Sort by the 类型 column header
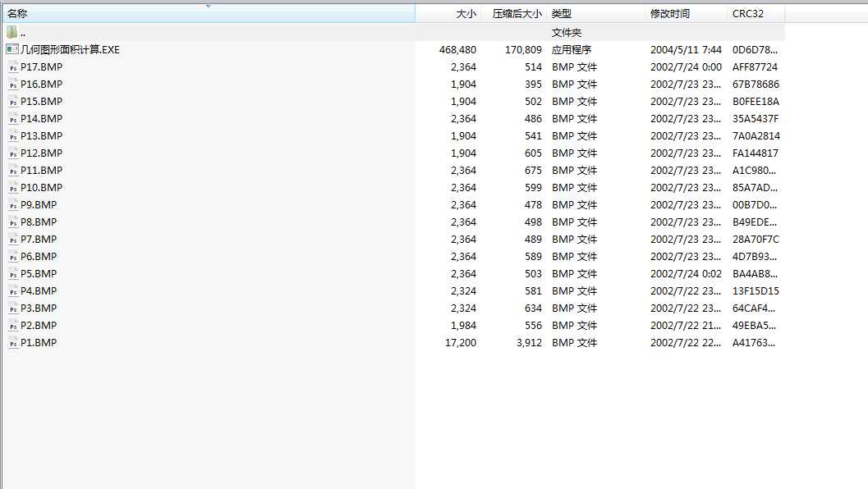Screen dimensions: 868x489 pyautogui.click(x=595, y=13)
